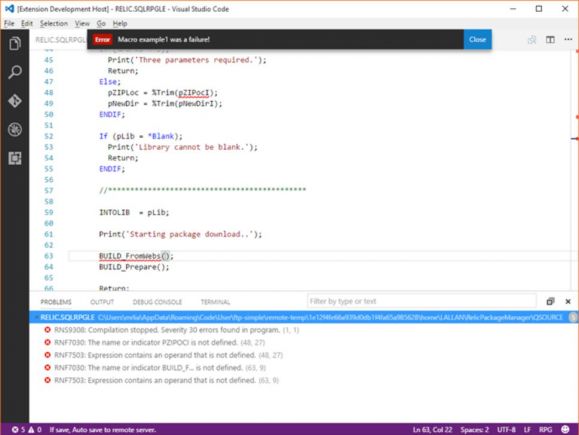Open the Debug view in activity bar

[15, 130]
